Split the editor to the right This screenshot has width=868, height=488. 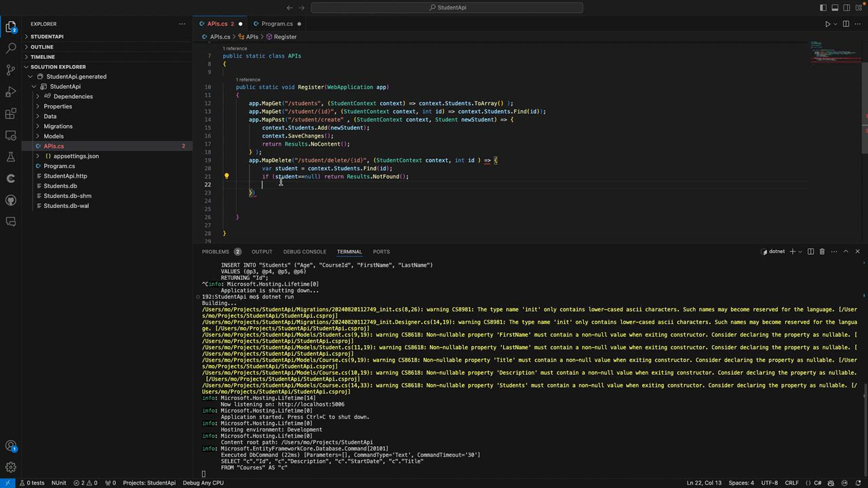pos(846,24)
